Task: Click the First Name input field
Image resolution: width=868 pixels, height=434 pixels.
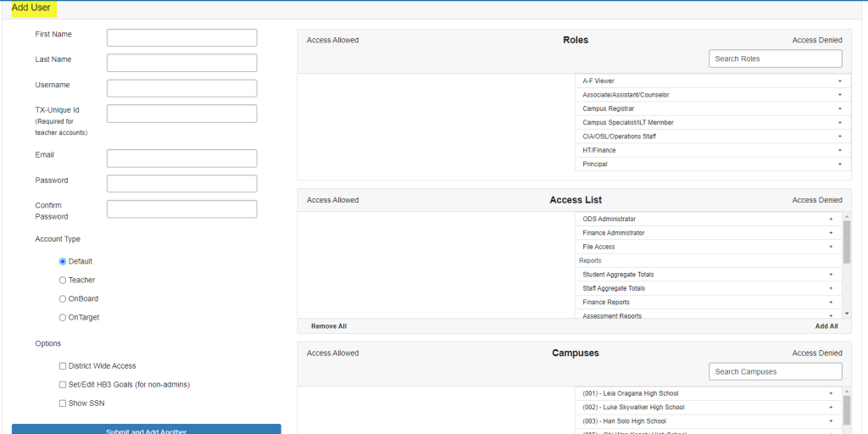Action: point(181,37)
